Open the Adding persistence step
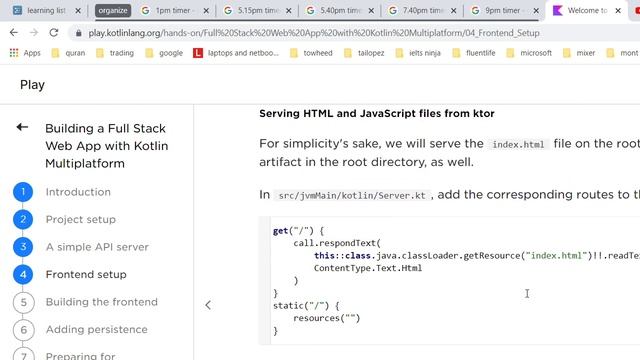The width and height of the screenshot is (640, 360). (x=97, y=329)
